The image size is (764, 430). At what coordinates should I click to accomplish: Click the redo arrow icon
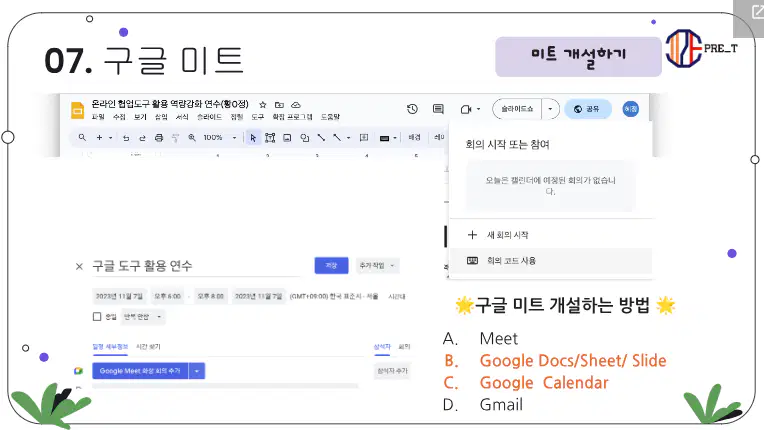(x=142, y=138)
